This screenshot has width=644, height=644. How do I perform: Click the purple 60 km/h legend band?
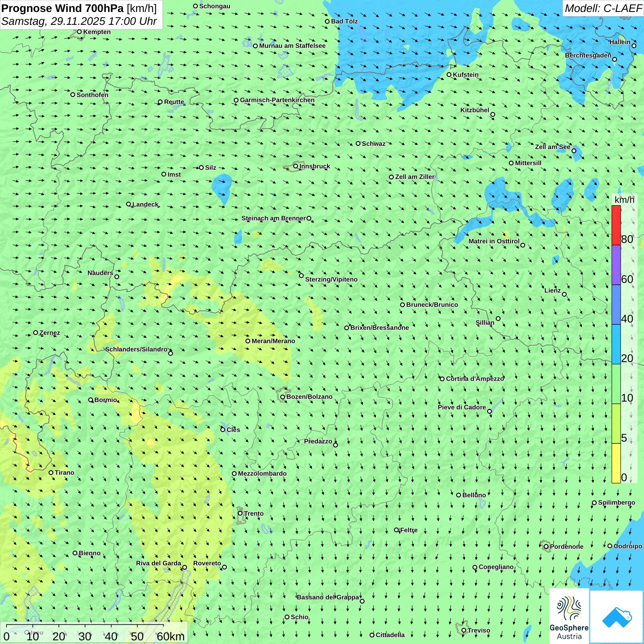(x=616, y=265)
